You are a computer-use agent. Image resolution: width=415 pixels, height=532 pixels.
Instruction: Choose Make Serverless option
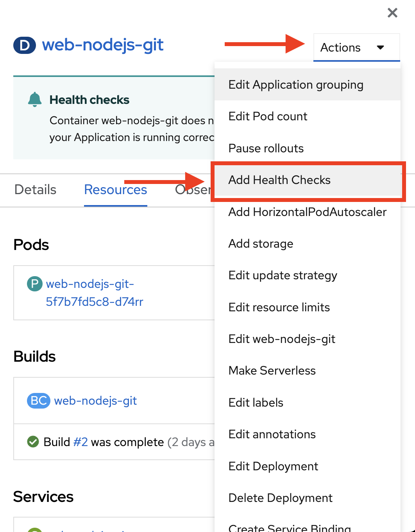[x=272, y=370]
